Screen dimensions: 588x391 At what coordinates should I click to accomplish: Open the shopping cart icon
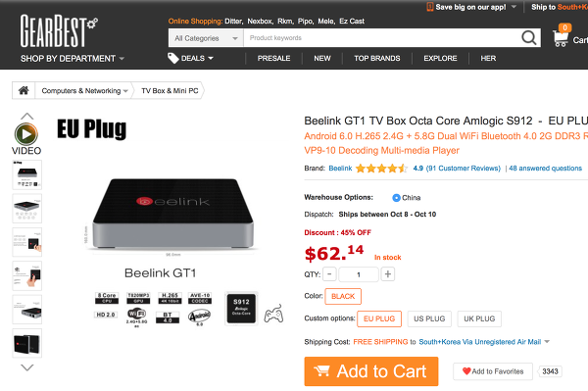tap(561, 38)
